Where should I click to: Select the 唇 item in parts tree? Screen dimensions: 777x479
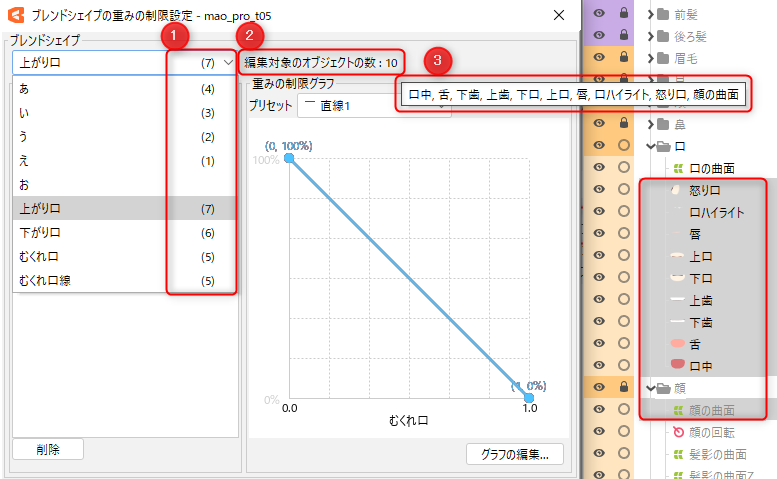pyautogui.click(x=696, y=234)
